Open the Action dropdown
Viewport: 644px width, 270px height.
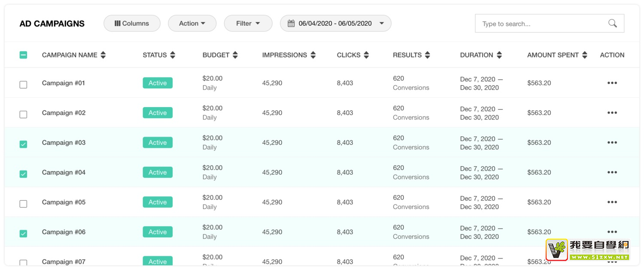pos(192,24)
